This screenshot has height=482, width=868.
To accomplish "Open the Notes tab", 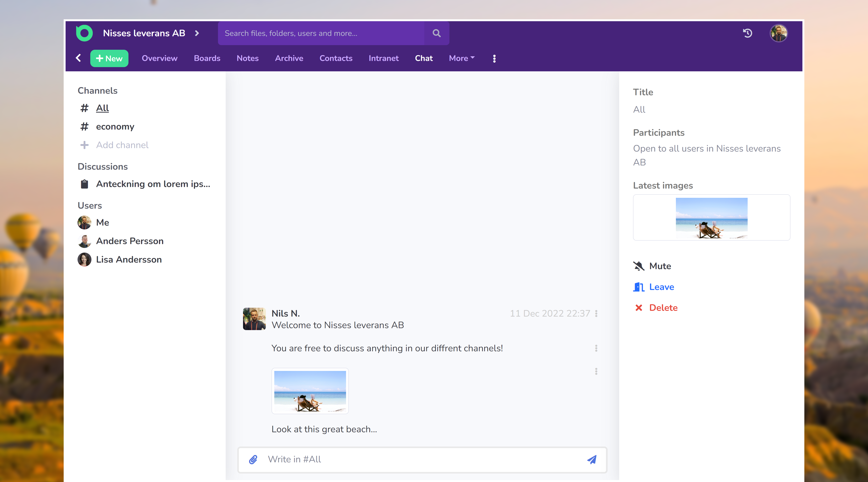I will (x=247, y=58).
